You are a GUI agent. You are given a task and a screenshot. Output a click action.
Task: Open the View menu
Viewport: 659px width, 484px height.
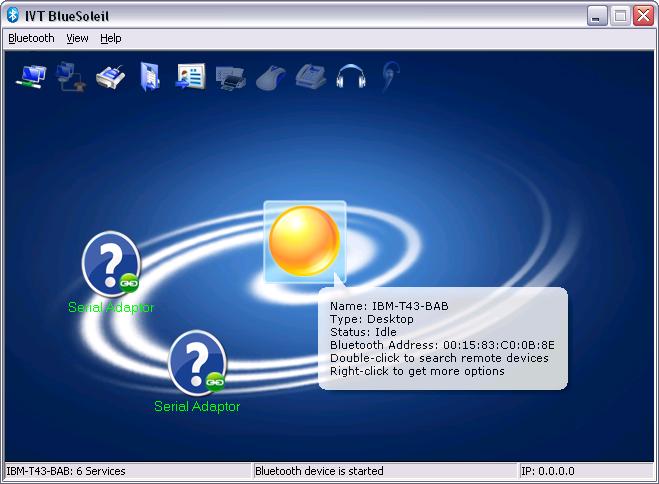tap(77, 38)
